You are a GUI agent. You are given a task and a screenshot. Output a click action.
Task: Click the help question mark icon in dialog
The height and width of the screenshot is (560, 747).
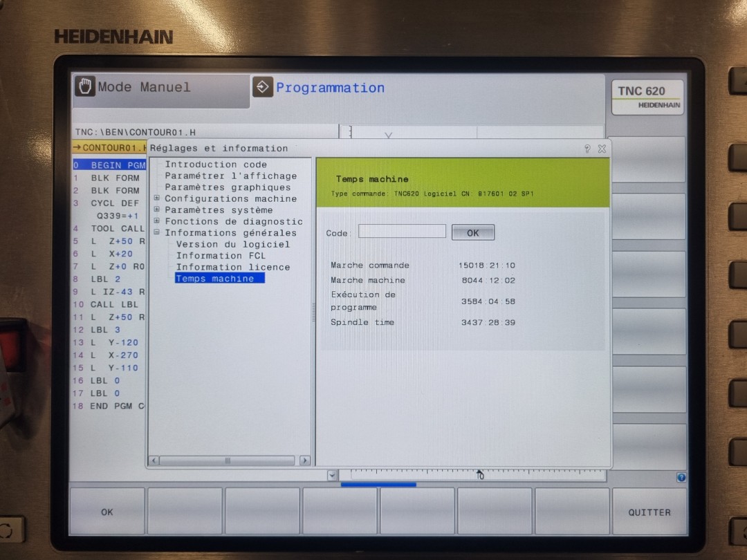[587, 149]
